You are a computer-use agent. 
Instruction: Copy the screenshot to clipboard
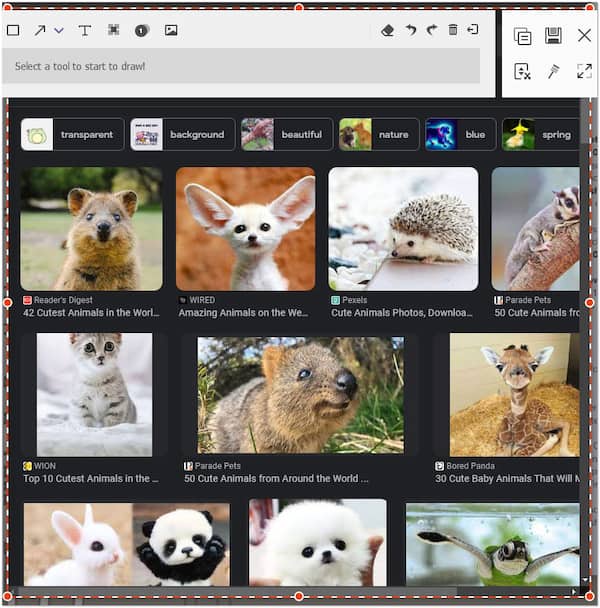[522, 36]
